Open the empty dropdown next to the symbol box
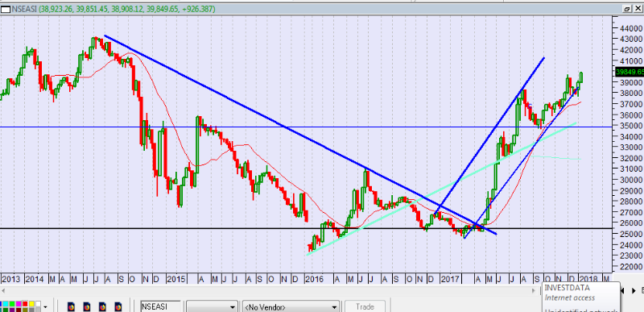 click(212, 306)
